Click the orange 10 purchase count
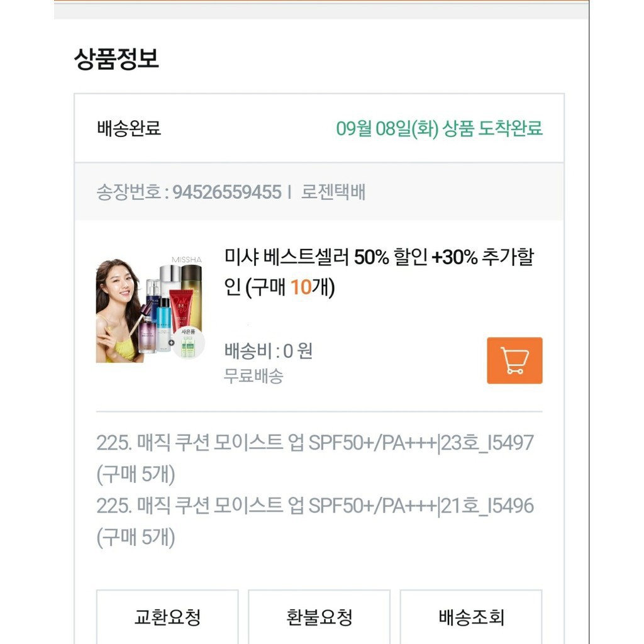The height and width of the screenshot is (644, 644). pos(301,288)
